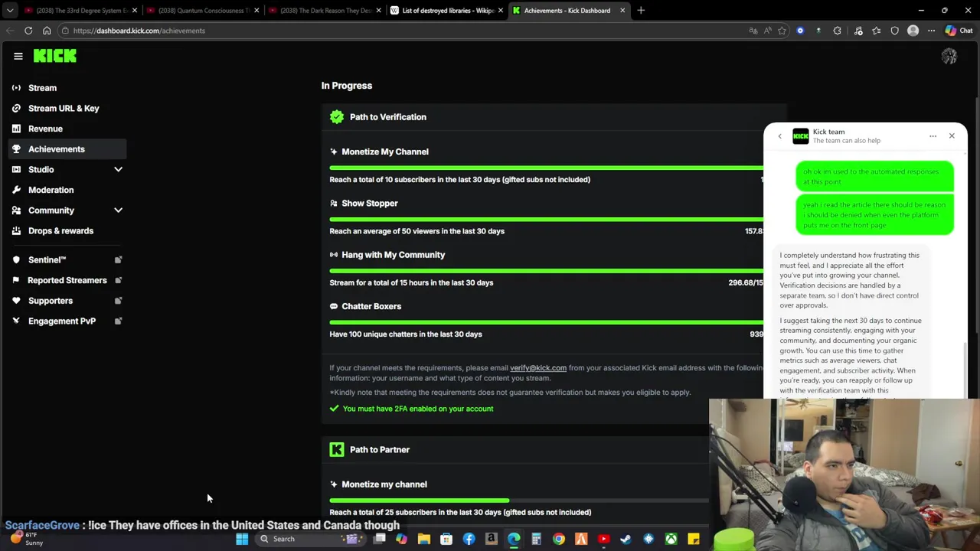The width and height of the screenshot is (980, 551).
Task: Click the Kick logo
Action: (55, 56)
